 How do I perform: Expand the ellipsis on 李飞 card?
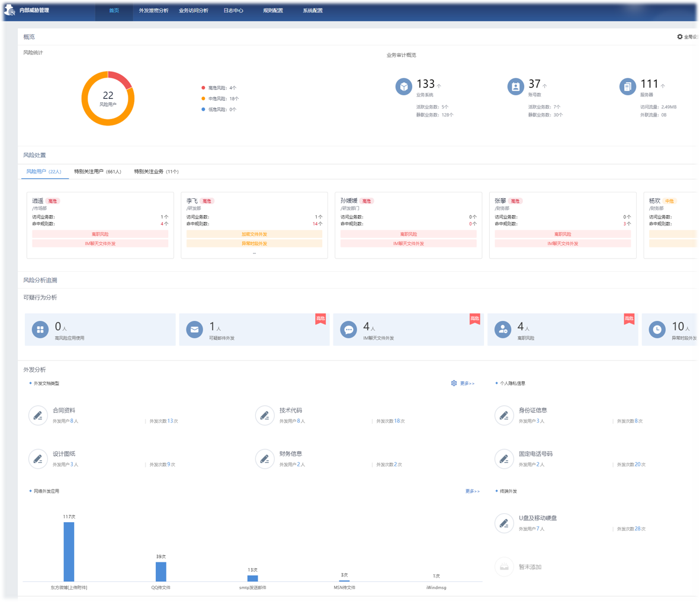click(255, 253)
